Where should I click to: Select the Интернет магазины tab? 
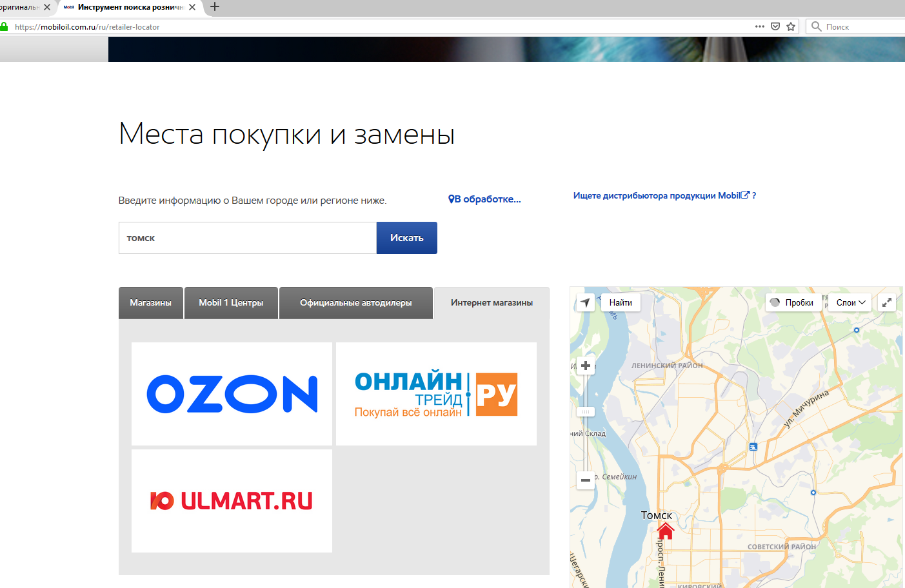coord(492,303)
